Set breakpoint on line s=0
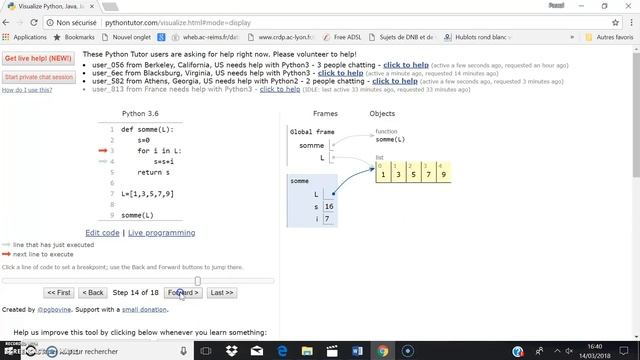Image resolution: width=640 pixels, height=360 pixels. coord(144,140)
